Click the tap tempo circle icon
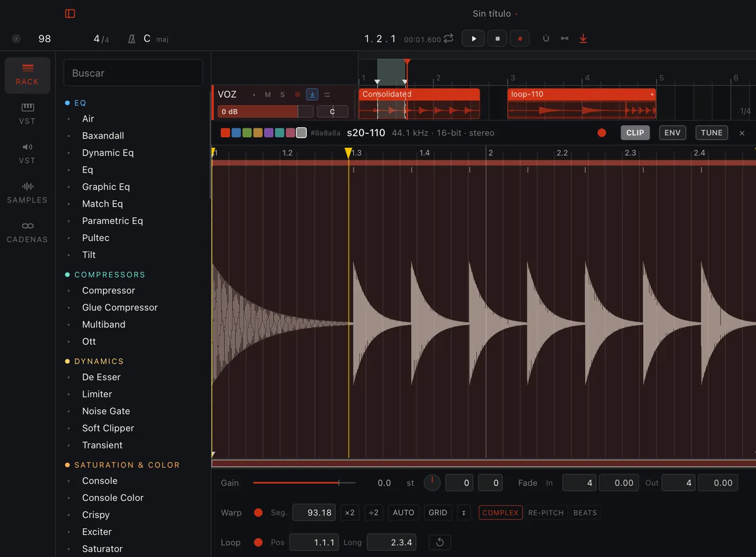 tap(16, 39)
